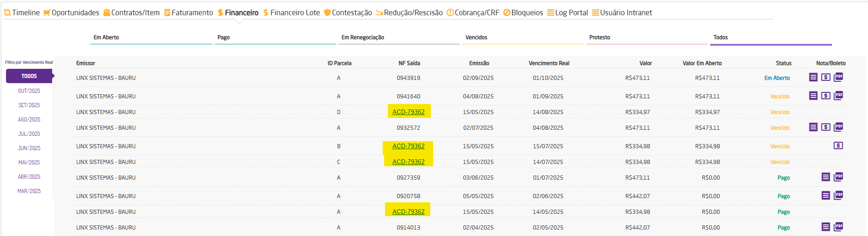
Task: Select the Em Aberto status text
Action: (x=777, y=78)
